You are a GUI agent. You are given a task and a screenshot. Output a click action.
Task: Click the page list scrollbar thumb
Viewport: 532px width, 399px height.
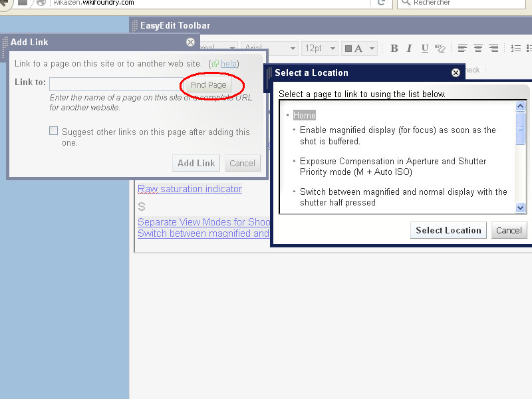point(520,128)
